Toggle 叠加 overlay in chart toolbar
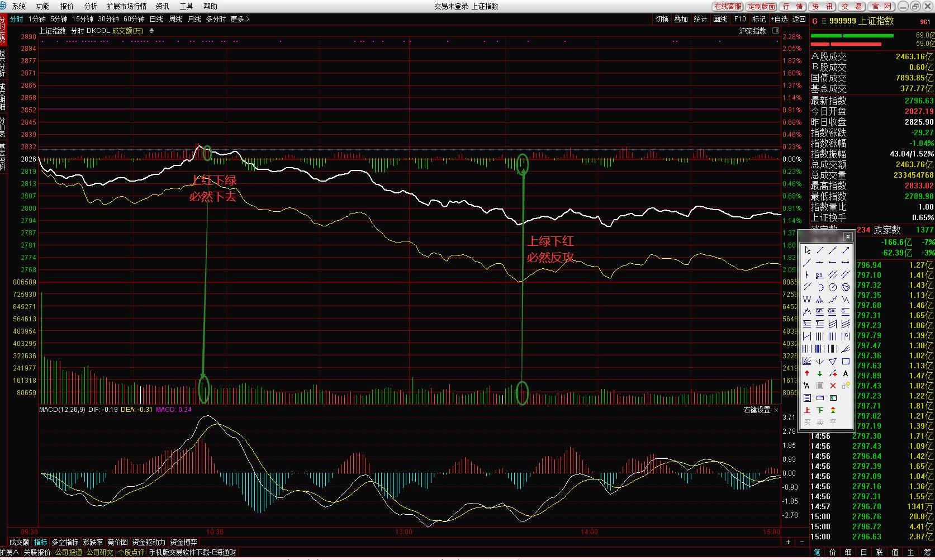 681,19
